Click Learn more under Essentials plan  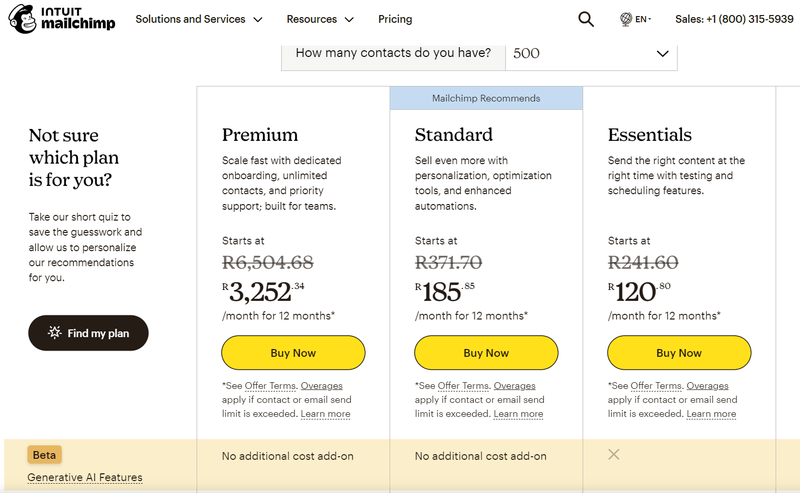pyautogui.click(x=711, y=414)
